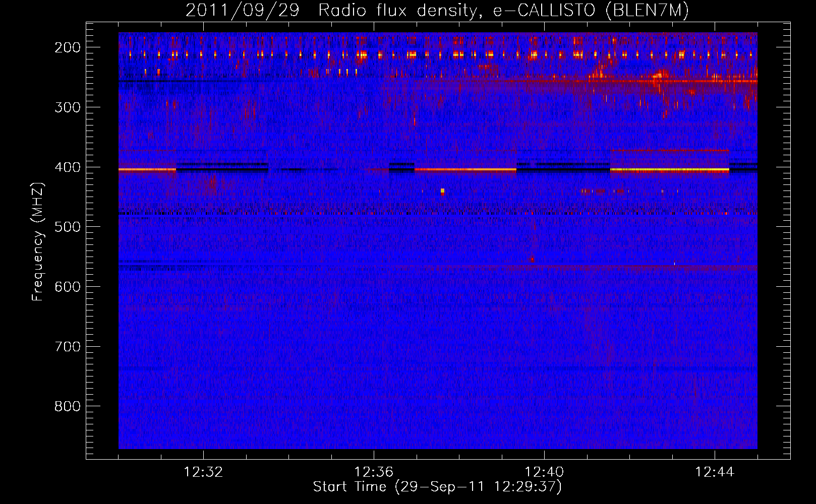Click the 700 frequency tick label
816x504 pixels.
(x=68, y=347)
